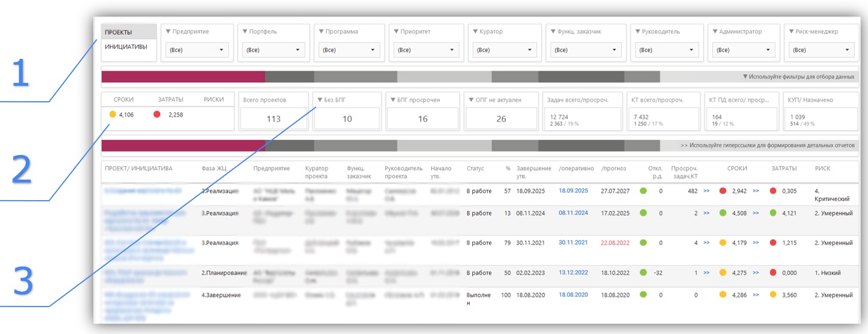Click the red indicator next to 2,258

point(157,114)
